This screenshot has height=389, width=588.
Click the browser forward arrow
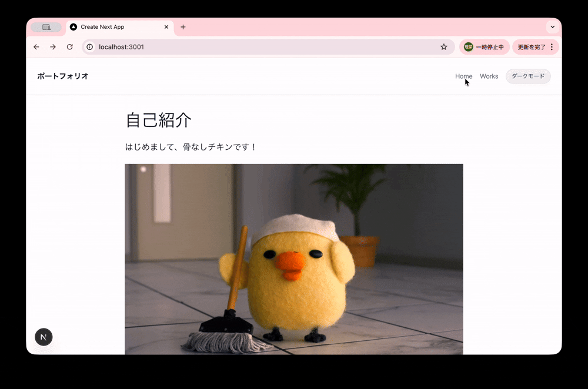click(x=53, y=47)
